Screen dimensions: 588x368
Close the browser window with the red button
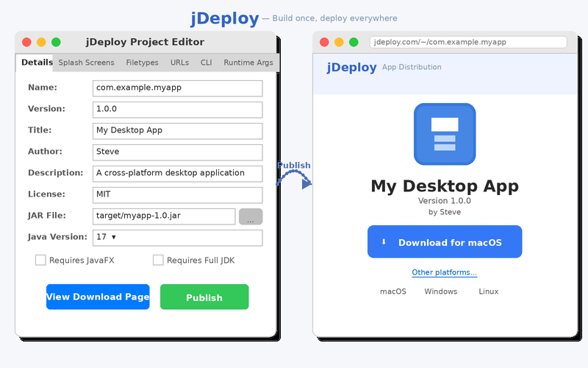click(324, 42)
